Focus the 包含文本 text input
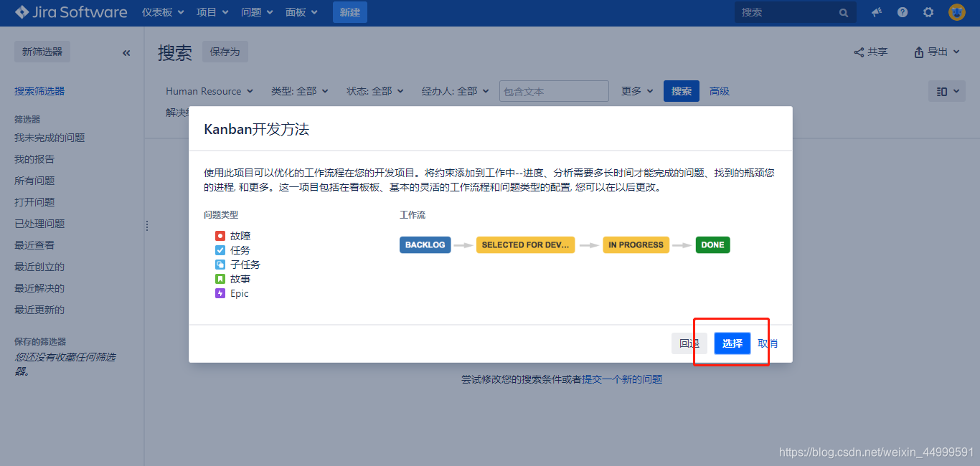This screenshot has width=980, height=466. pyautogui.click(x=554, y=91)
